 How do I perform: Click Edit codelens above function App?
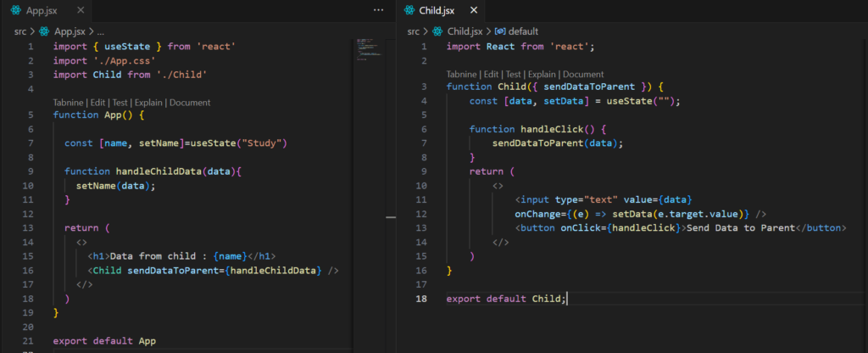98,103
